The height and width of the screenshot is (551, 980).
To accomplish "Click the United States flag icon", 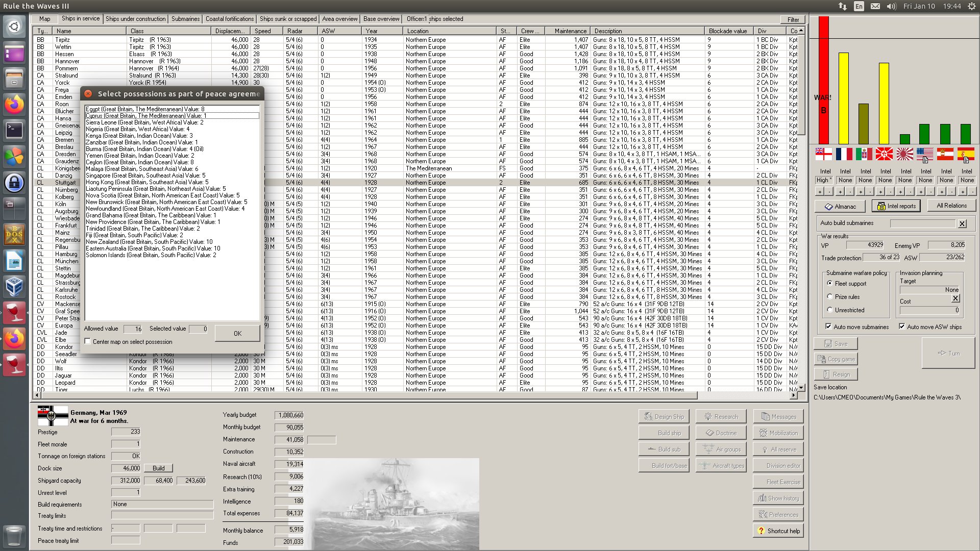I will coord(925,154).
